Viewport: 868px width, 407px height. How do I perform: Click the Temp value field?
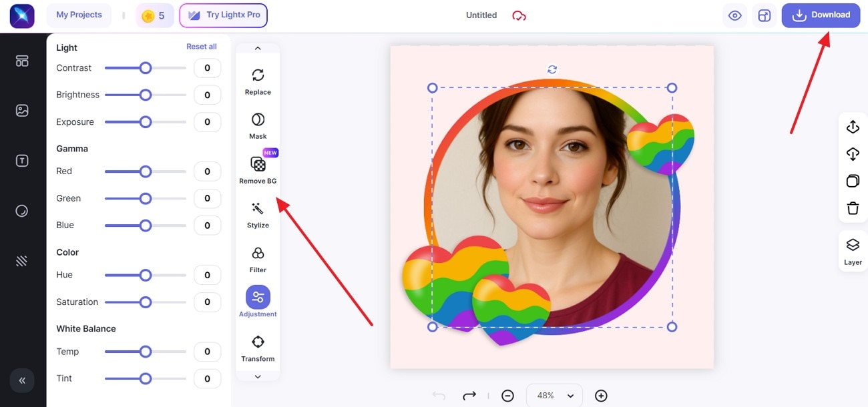207,352
